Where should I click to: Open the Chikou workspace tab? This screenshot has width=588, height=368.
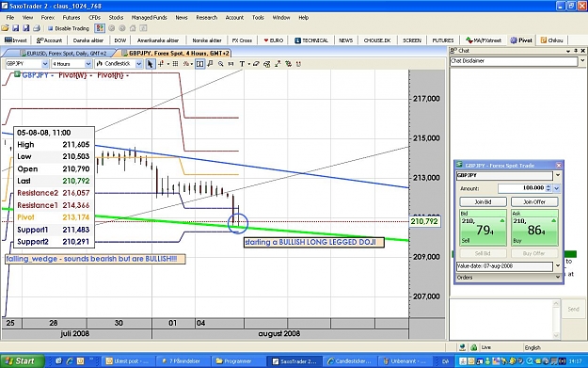(551, 40)
